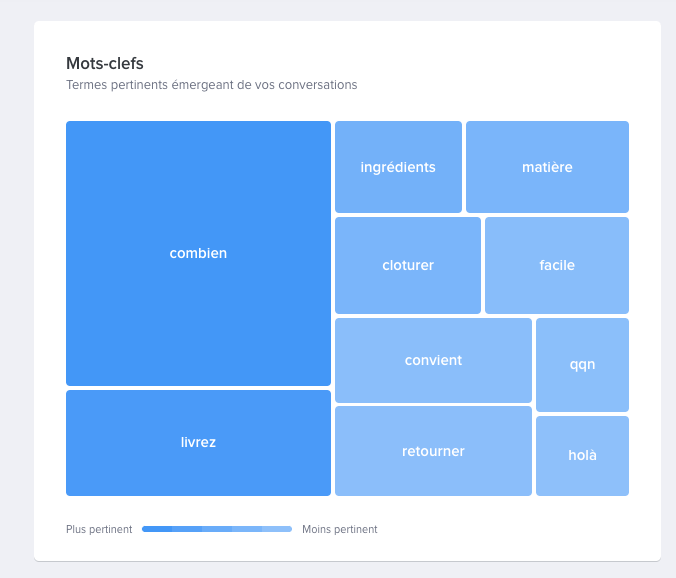The image size is (676, 578).
Task: Choose the 'facile' keyword tile
Action: click(557, 265)
